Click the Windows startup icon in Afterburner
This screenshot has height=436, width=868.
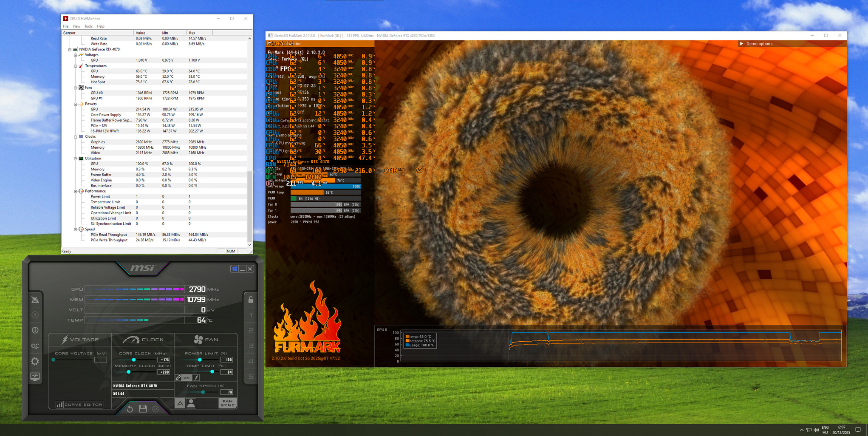tap(235, 269)
